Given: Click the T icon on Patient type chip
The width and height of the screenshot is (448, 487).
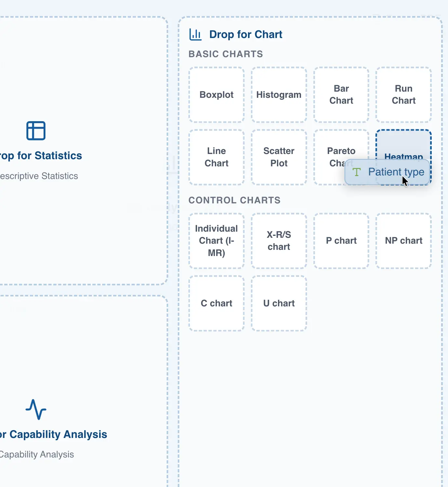Looking at the screenshot, I should (357, 172).
